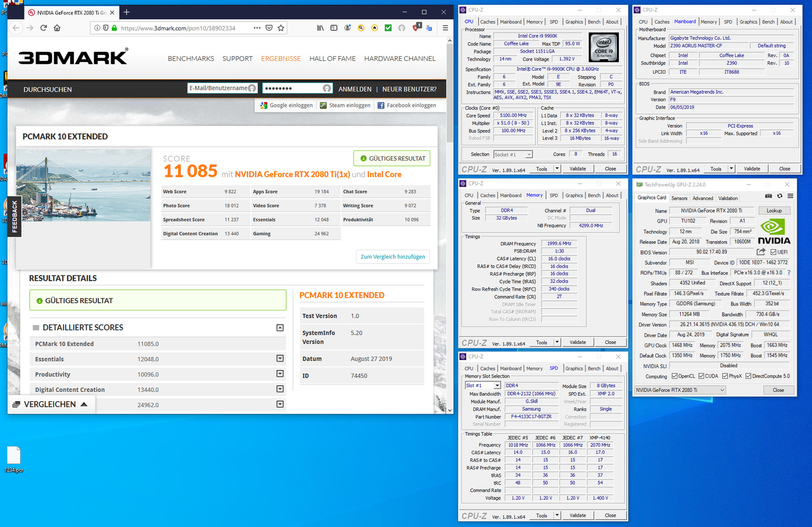Switch to Sensors tab in GPU-Z

pos(679,198)
